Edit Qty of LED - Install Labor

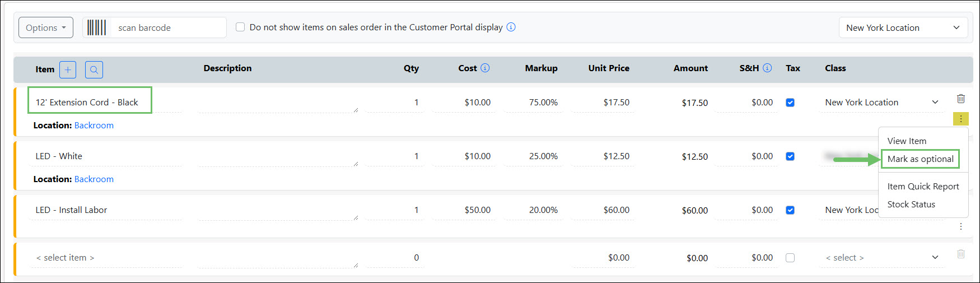(x=395, y=210)
